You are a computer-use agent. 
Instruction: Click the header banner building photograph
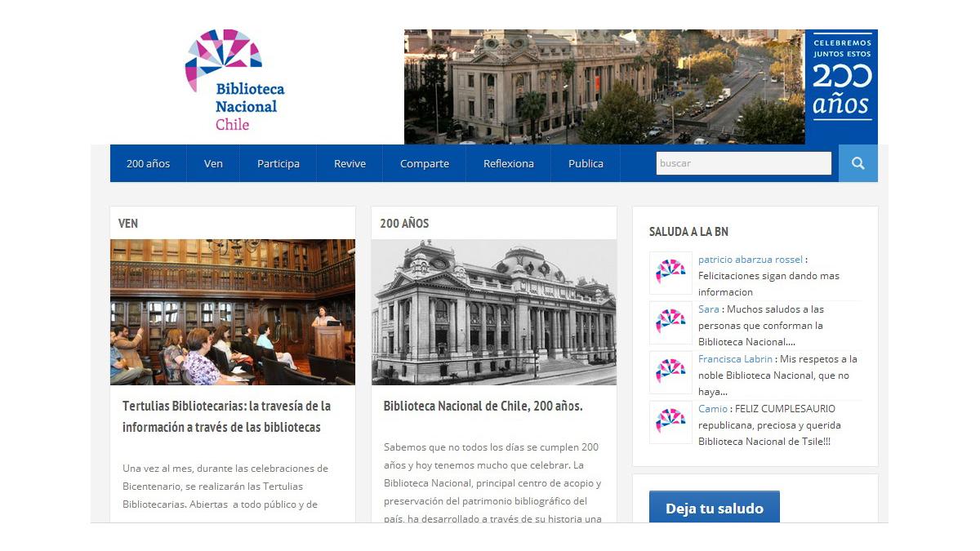604,87
